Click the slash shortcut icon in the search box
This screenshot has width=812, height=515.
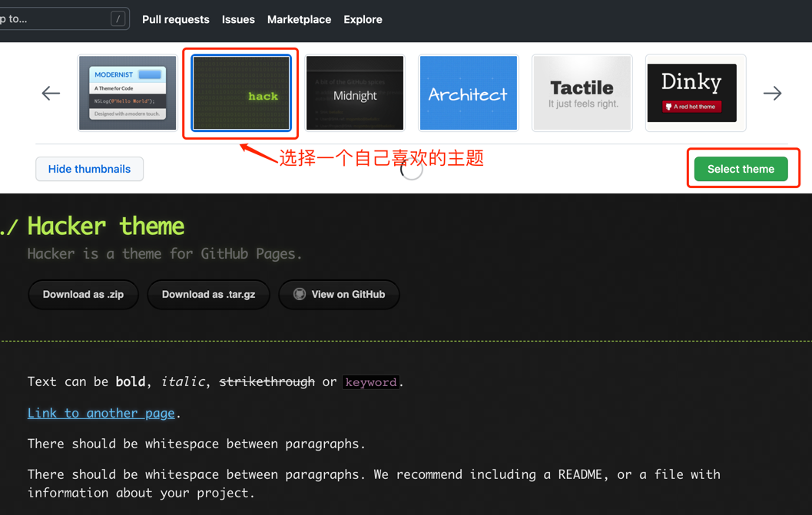pos(118,19)
